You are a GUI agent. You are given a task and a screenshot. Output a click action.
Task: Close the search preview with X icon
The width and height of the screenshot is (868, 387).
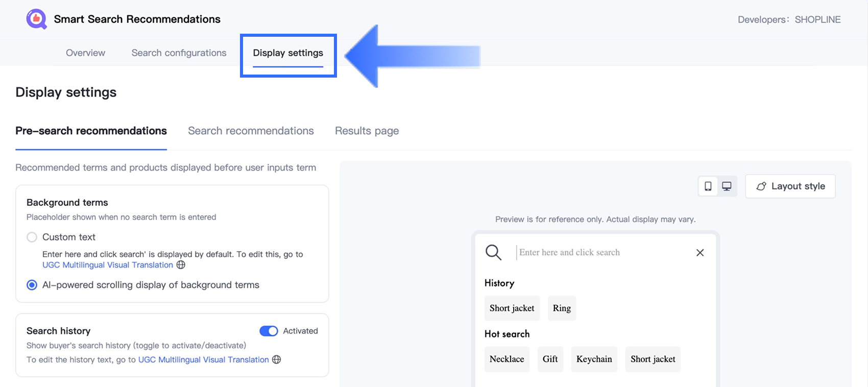pyautogui.click(x=700, y=253)
